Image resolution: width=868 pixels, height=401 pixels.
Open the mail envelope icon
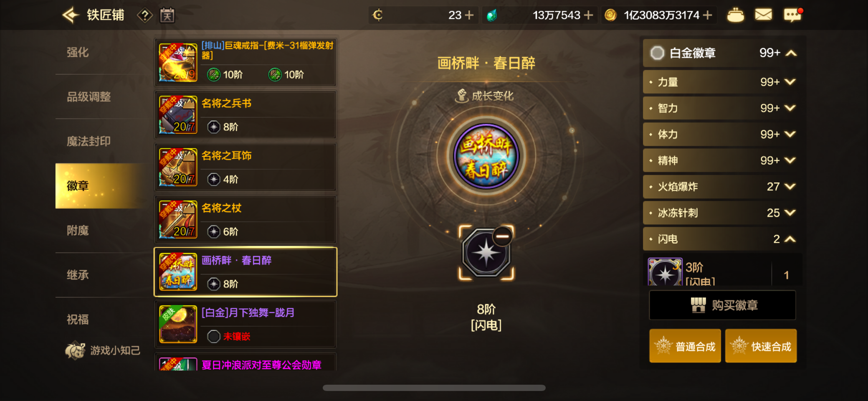763,15
